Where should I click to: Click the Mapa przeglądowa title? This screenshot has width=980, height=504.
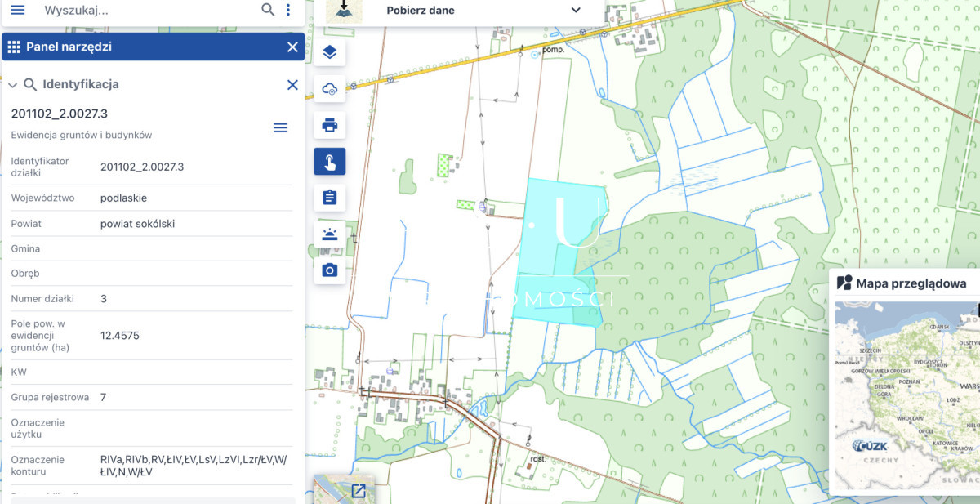pos(911,283)
